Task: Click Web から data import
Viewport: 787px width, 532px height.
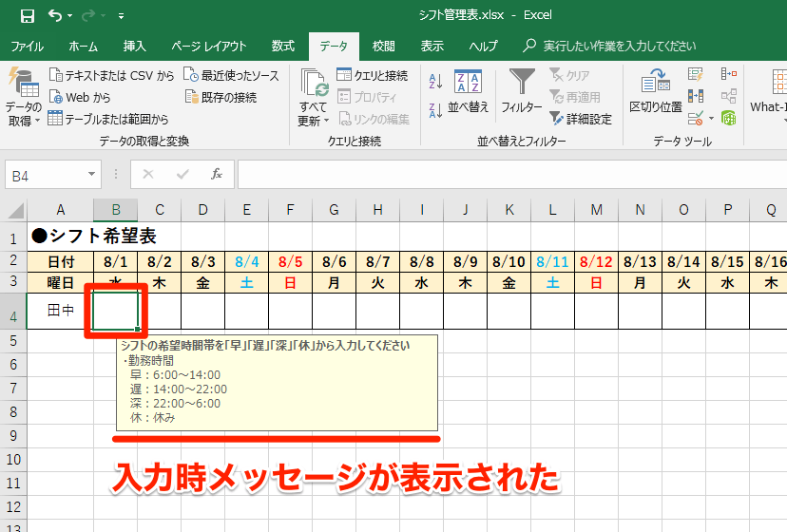Action: pyautogui.click(x=80, y=97)
